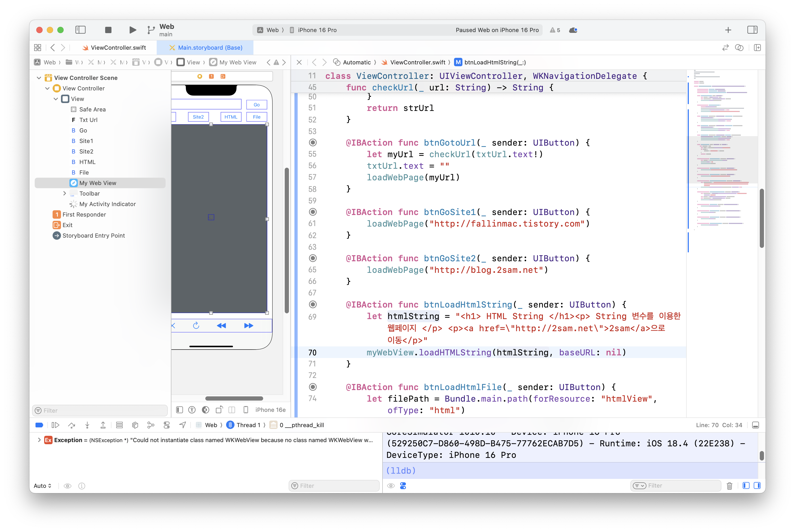Select Main.storyboard (Base) tab

(x=210, y=48)
